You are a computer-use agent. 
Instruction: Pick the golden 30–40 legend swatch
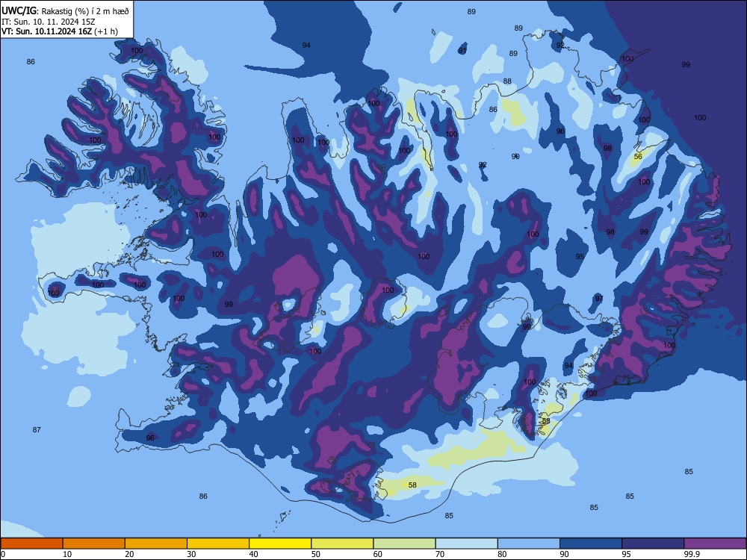click(218, 544)
